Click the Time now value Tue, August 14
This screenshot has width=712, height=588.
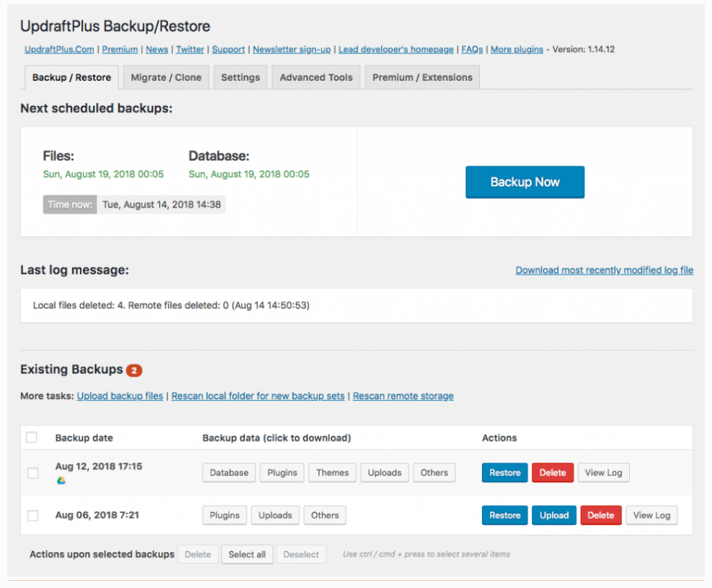tap(161, 205)
